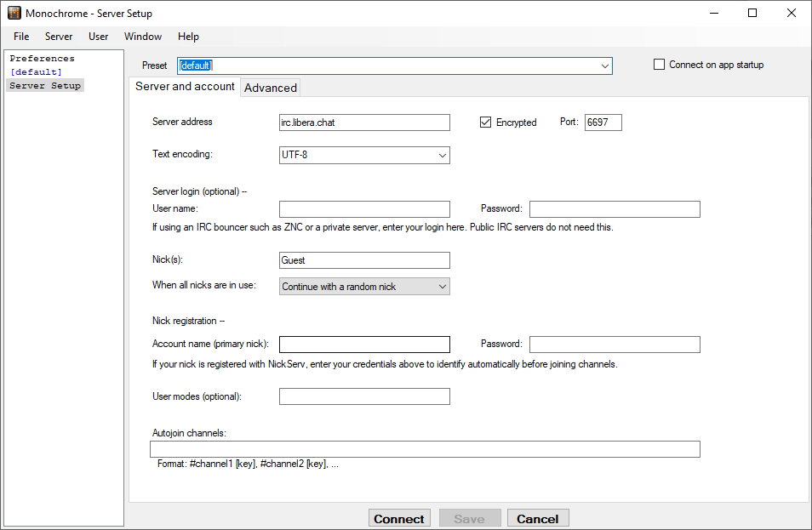Click the Monochrome app icon in title bar
Screen dimensions: 812x530
(x=14, y=13)
